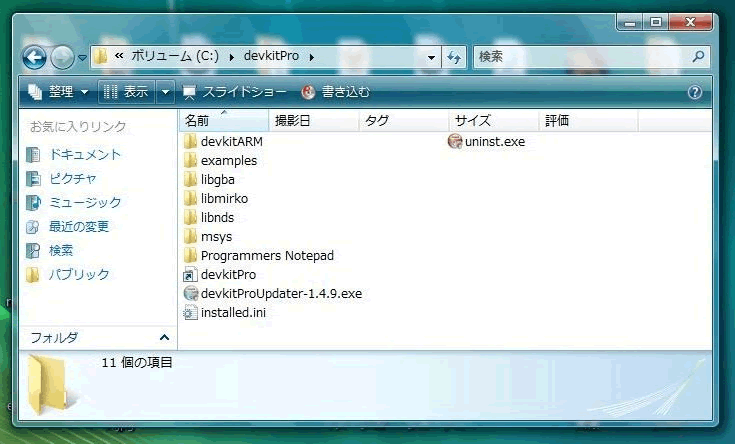Select ボリューム (C:) in the address bar

coord(175,56)
